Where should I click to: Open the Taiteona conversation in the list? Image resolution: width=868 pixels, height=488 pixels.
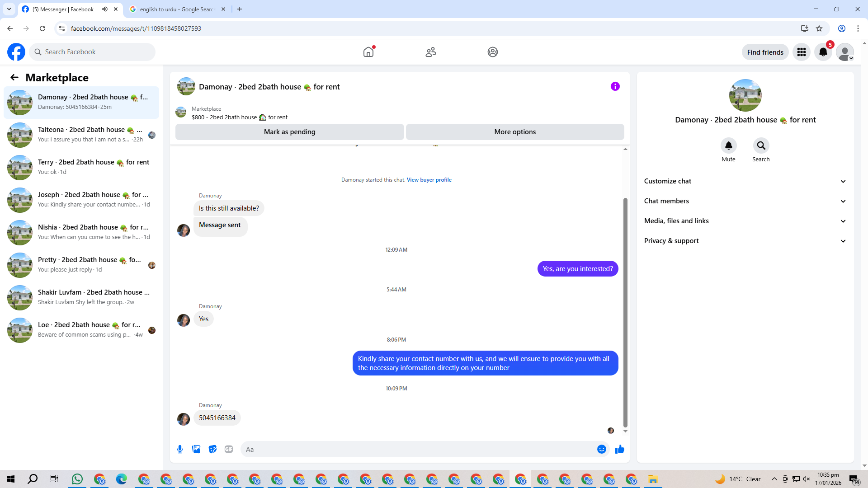[81, 135]
